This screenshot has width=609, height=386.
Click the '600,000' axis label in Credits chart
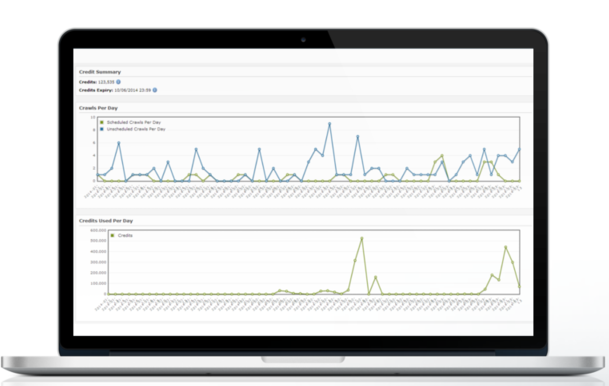click(x=98, y=230)
